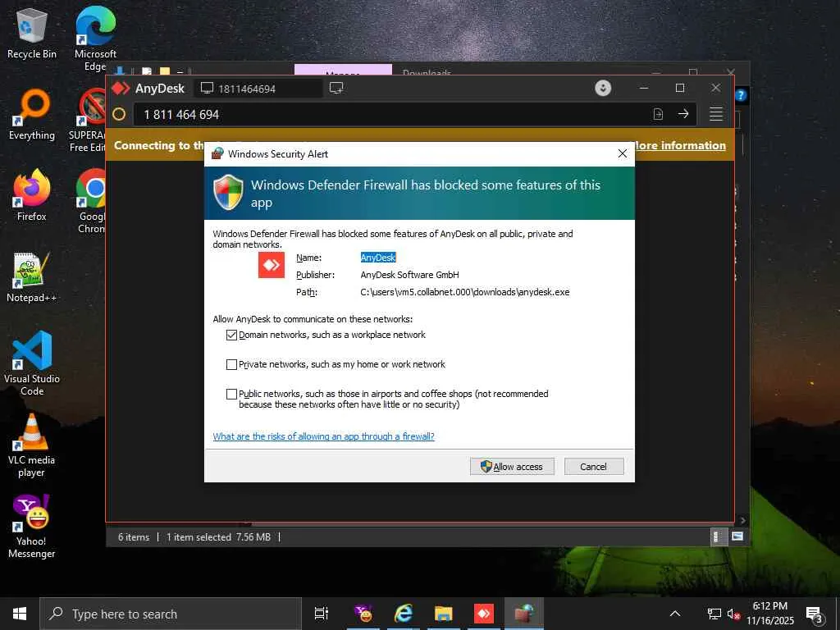
Task: Open File Explorer help question mark icon
Action: click(741, 95)
